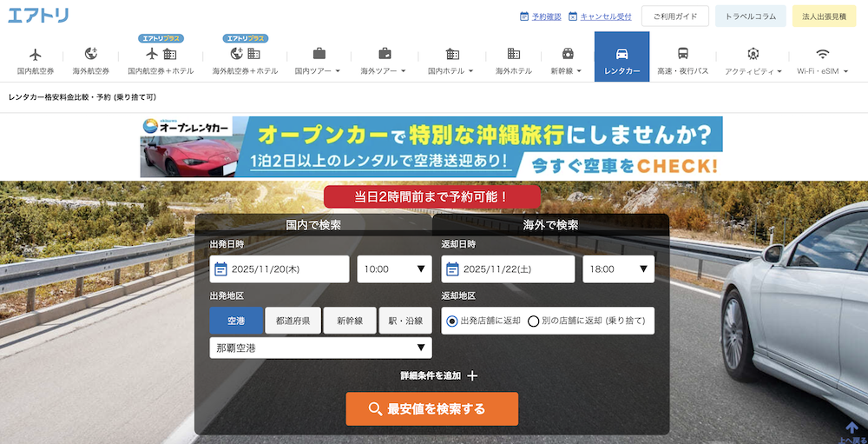Click the Wi-Fi・eSIM icon
Image resolution: width=868 pixels, height=444 pixels.
pyautogui.click(x=822, y=54)
